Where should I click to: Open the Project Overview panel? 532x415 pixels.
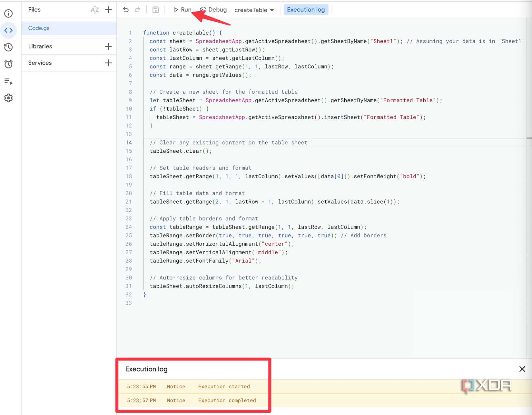click(9, 13)
